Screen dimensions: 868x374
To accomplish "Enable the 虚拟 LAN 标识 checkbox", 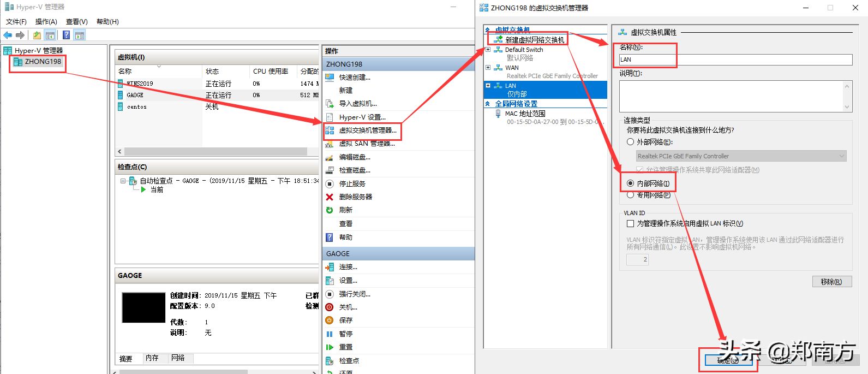I will click(631, 223).
